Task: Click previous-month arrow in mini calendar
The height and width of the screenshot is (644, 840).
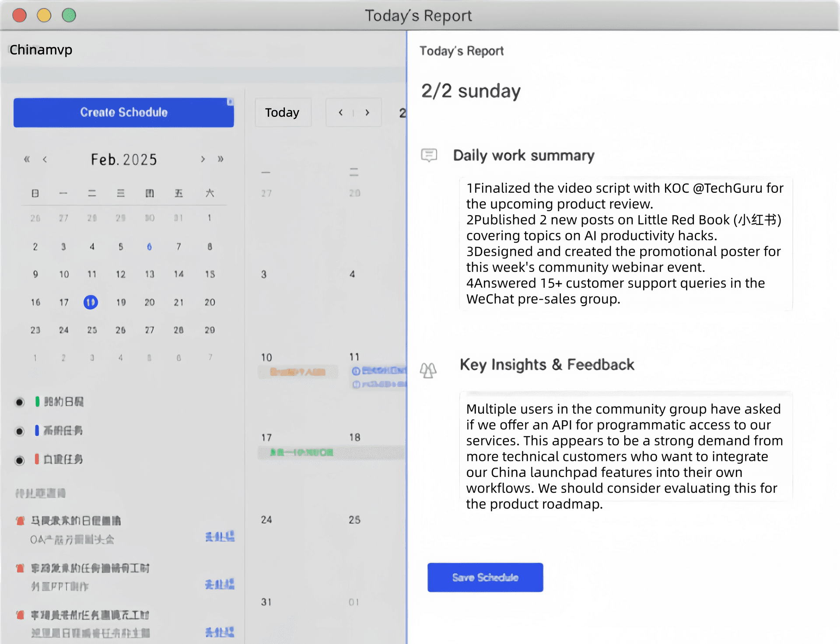Action: point(45,159)
